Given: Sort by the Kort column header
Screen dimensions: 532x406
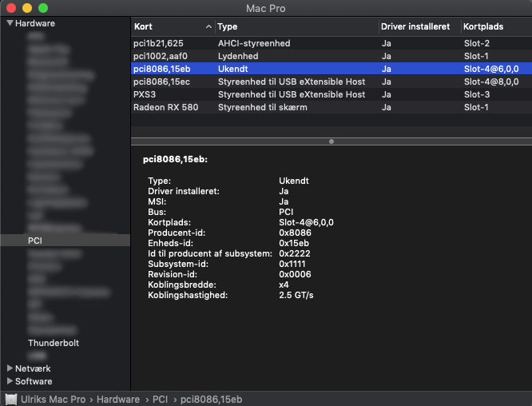Looking at the screenshot, I should pos(173,26).
